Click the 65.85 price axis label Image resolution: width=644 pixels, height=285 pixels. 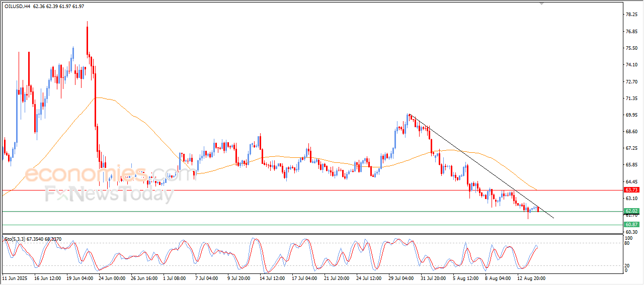coord(632,165)
